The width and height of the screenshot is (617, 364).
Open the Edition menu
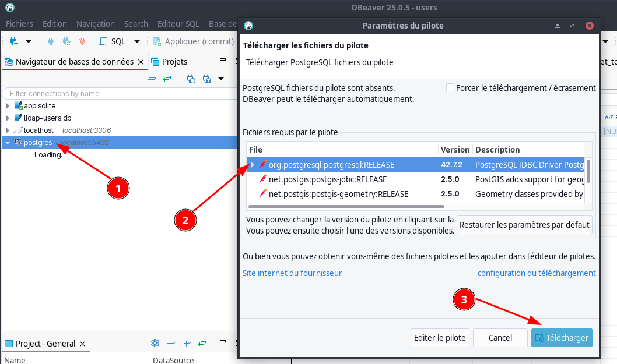click(55, 24)
